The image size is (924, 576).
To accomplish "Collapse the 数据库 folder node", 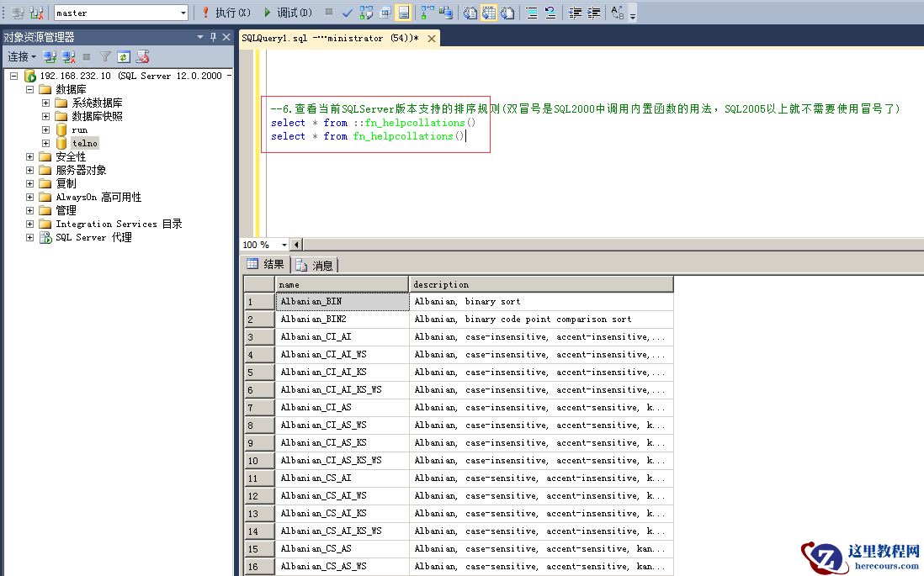I will click(30, 89).
